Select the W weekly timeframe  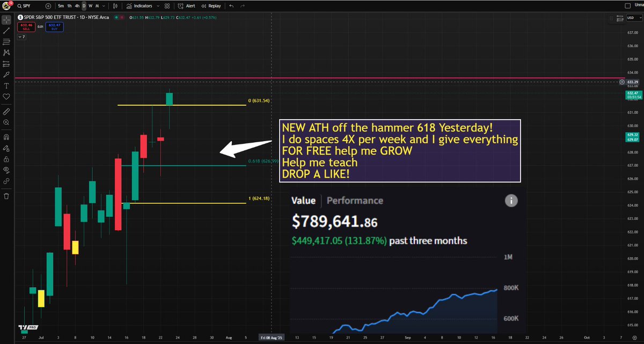coord(90,6)
